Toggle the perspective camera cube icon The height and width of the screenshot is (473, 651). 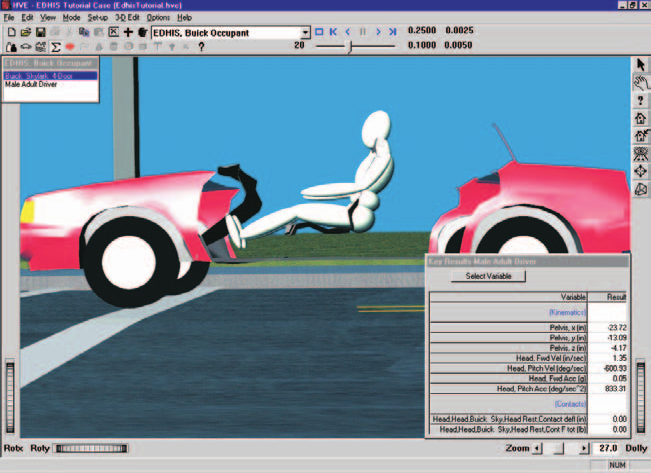641,189
